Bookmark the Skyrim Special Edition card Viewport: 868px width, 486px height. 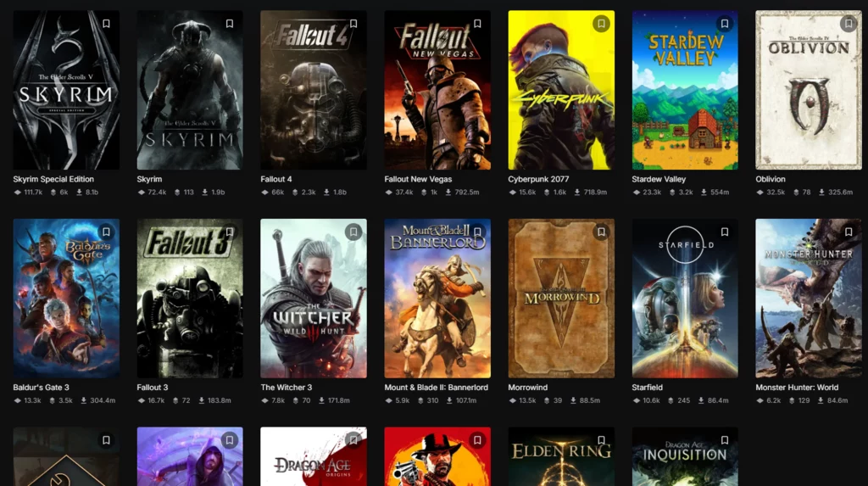pos(106,24)
